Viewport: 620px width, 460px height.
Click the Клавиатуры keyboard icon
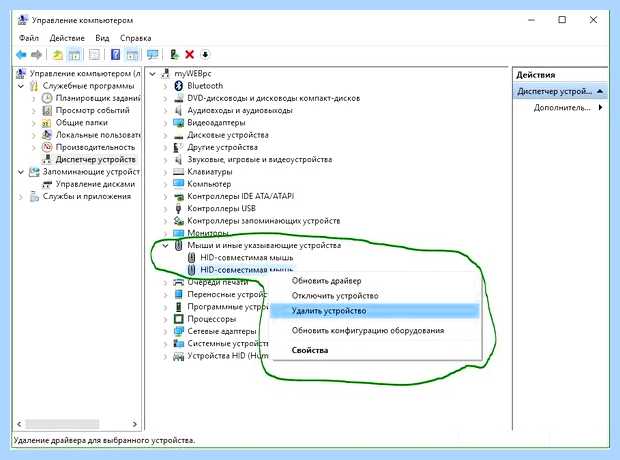[x=178, y=172]
